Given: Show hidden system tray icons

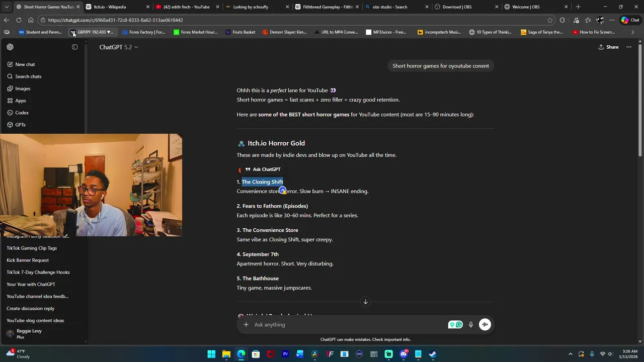Looking at the screenshot, I should [570, 354].
